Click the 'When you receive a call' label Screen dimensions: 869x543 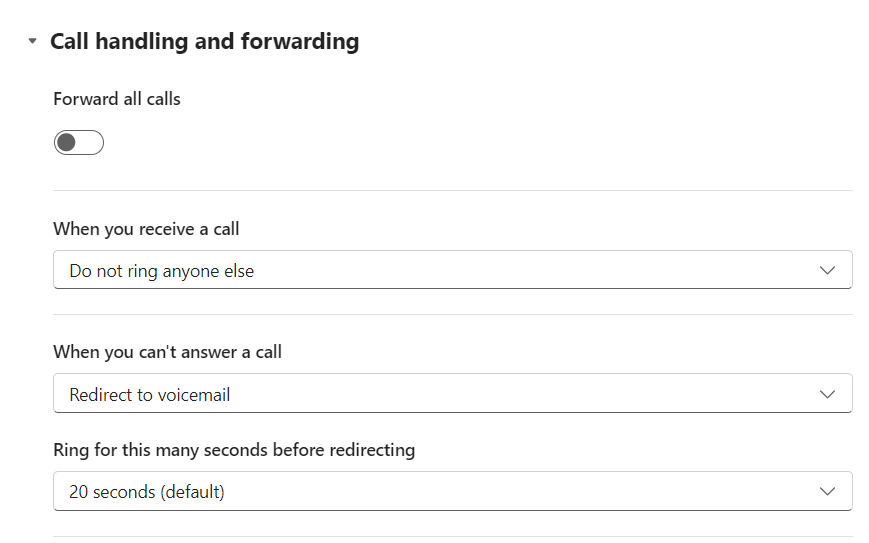pos(146,229)
